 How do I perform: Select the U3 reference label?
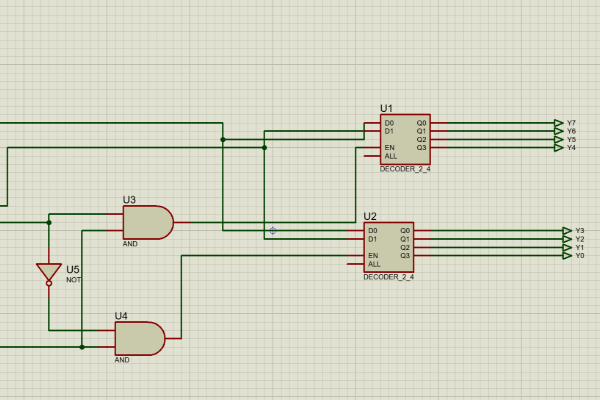pos(129,200)
